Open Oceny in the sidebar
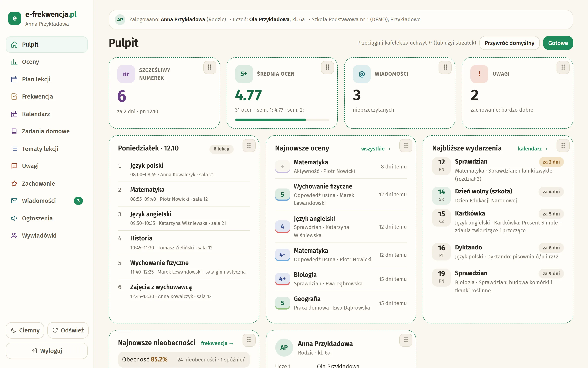Screen dimensions: 588x368 47,62
